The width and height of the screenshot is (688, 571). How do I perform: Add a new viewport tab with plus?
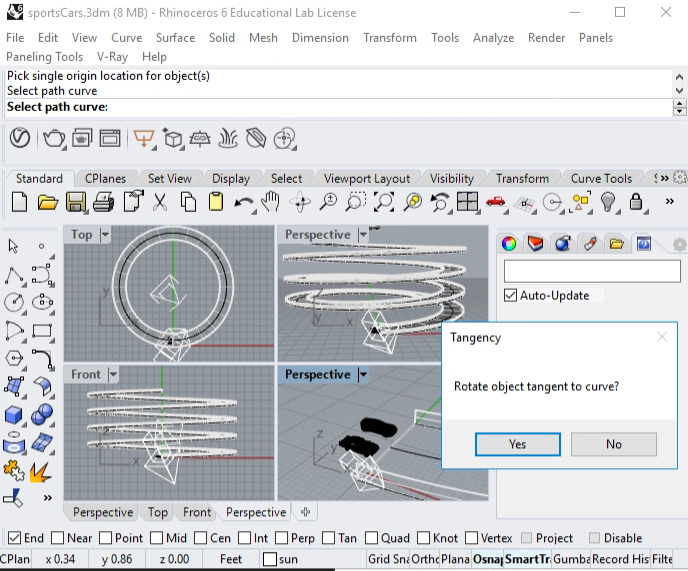pos(306,512)
